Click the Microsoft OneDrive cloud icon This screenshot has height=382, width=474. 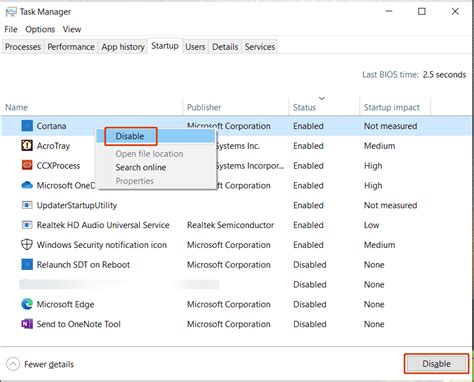pos(27,185)
